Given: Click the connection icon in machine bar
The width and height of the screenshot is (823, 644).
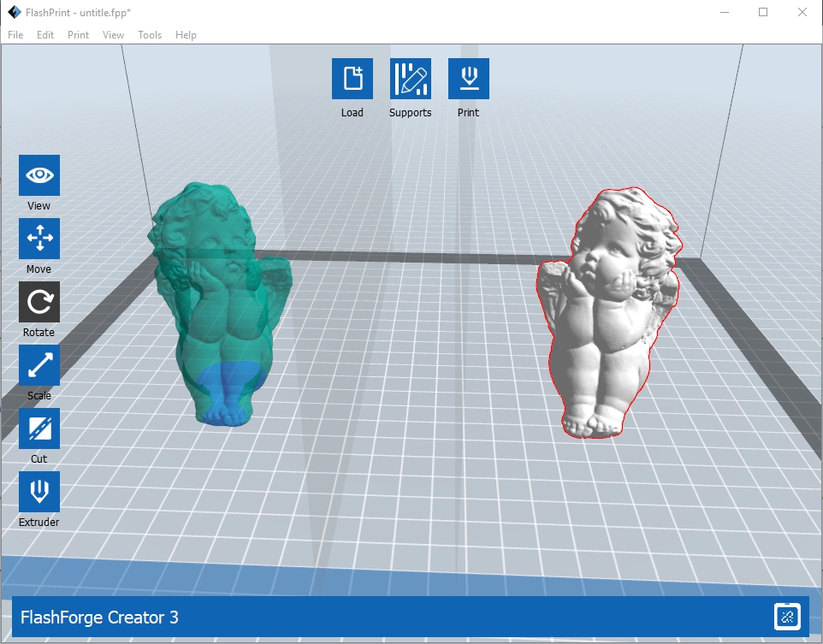Looking at the screenshot, I should click(787, 617).
